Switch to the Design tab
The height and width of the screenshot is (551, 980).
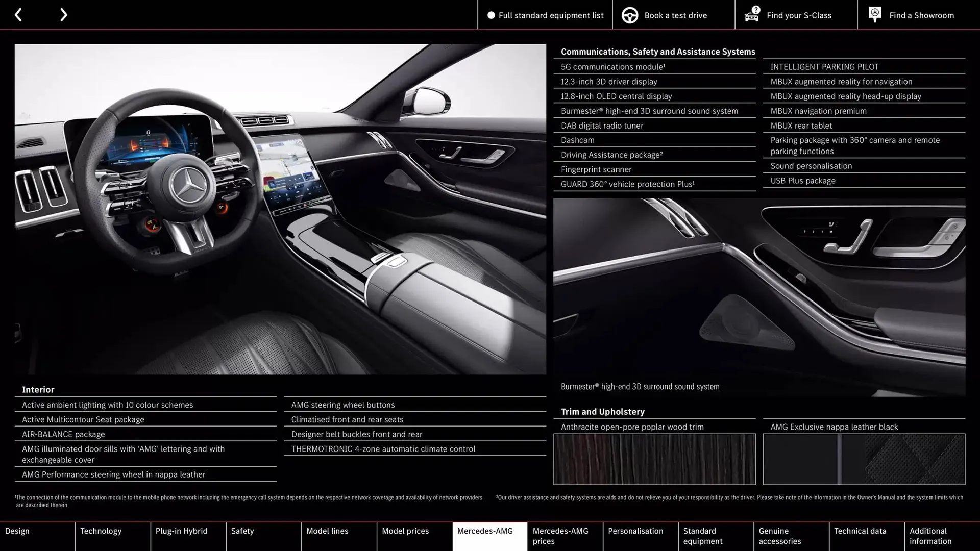point(37,536)
